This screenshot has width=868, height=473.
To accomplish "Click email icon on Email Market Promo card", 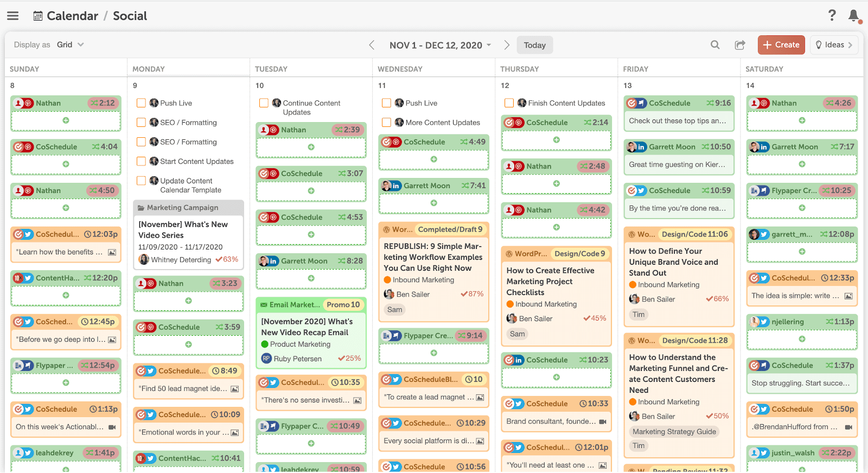I will 264,305.
